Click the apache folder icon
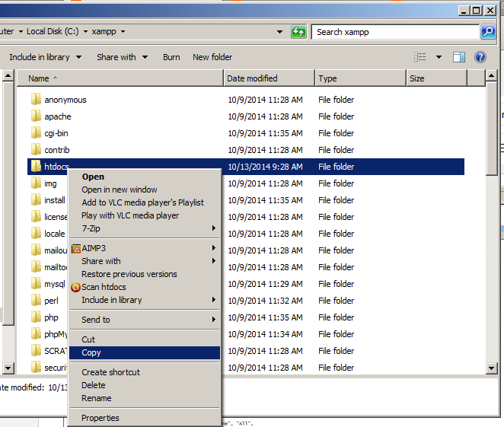The width and height of the screenshot is (504, 427). coord(36,116)
